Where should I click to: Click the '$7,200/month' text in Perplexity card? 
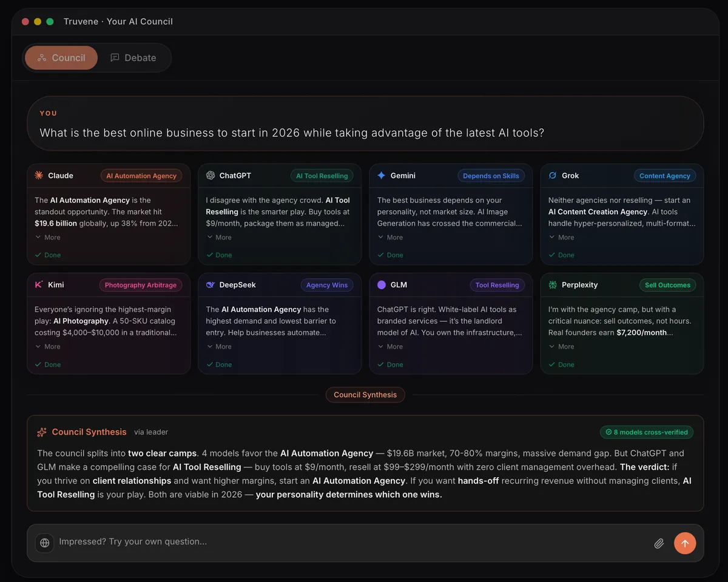click(x=641, y=332)
